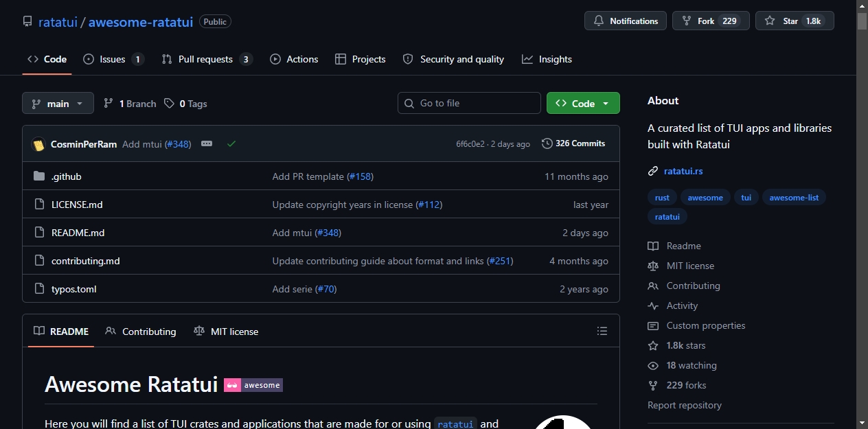Select the awesome-list topic tag
This screenshot has height=429, width=868.
794,198
